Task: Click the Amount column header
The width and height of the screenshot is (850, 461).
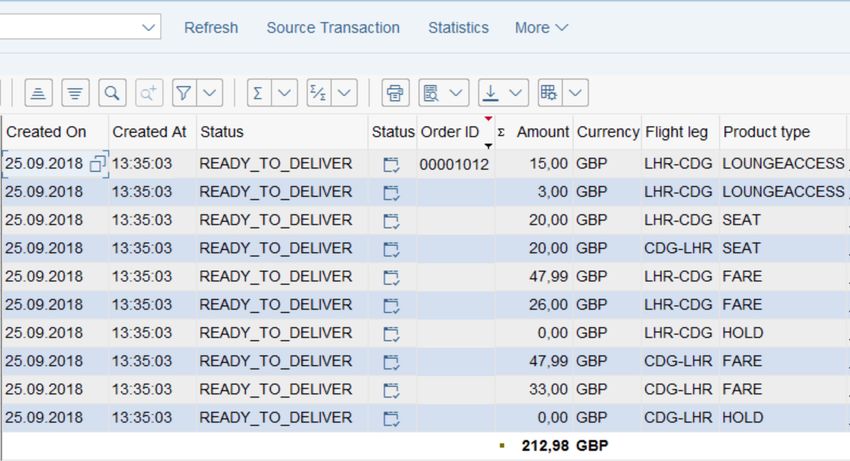Action: (543, 132)
